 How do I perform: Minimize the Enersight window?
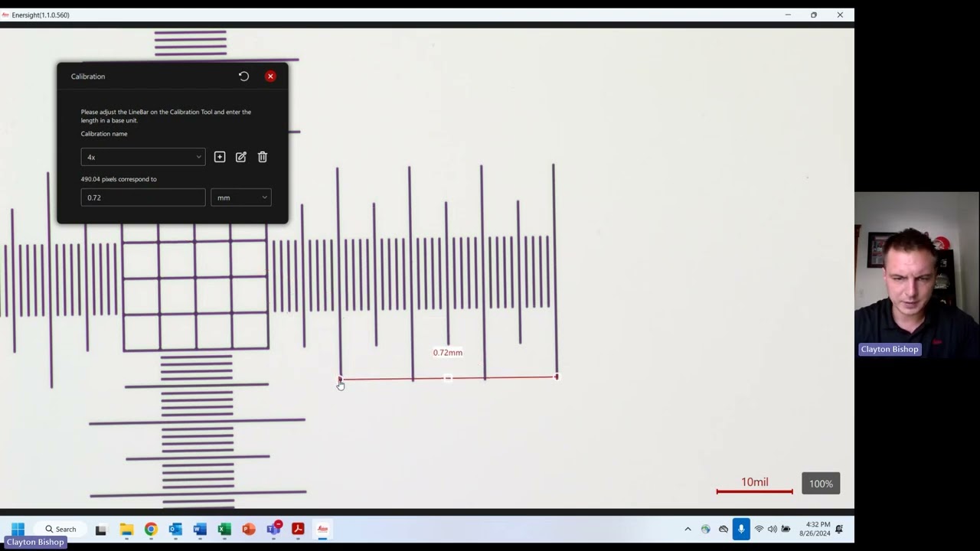[788, 15]
